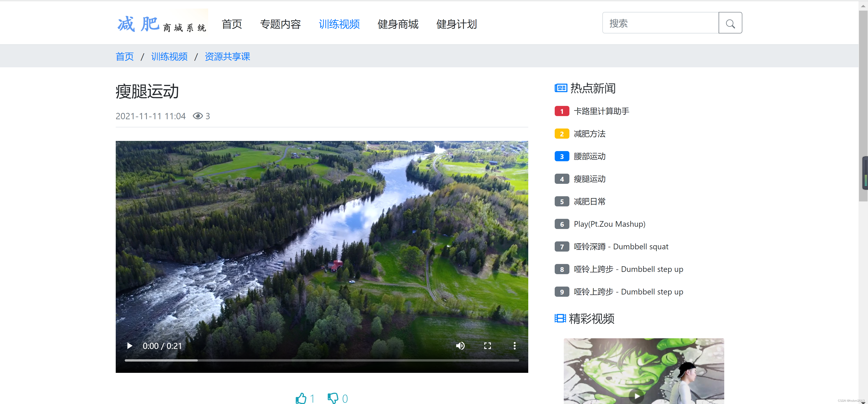Open item 8 哑铃上跨步 link

[x=628, y=269]
